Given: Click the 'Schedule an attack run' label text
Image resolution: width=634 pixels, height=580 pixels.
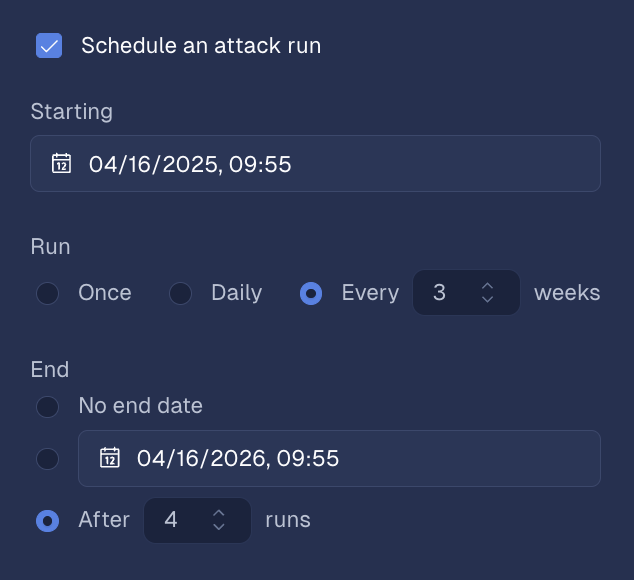Looking at the screenshot, I should (201, 45).
